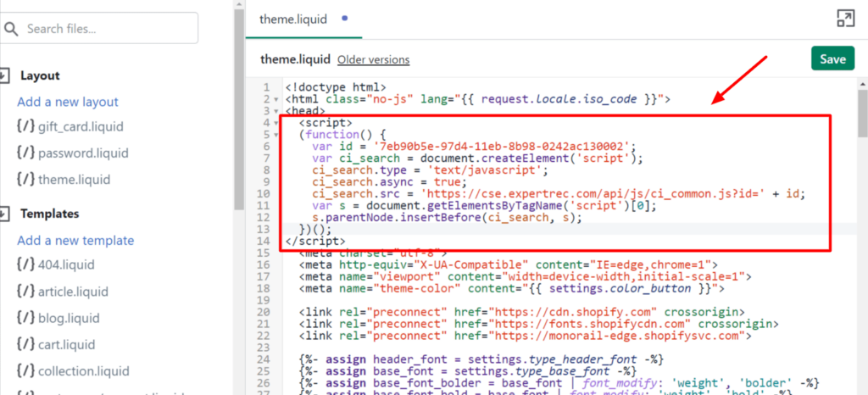This screenshot has width=868, height=395.
Task: Click the article.liquid file icon
Action: (x=25, y=291)
